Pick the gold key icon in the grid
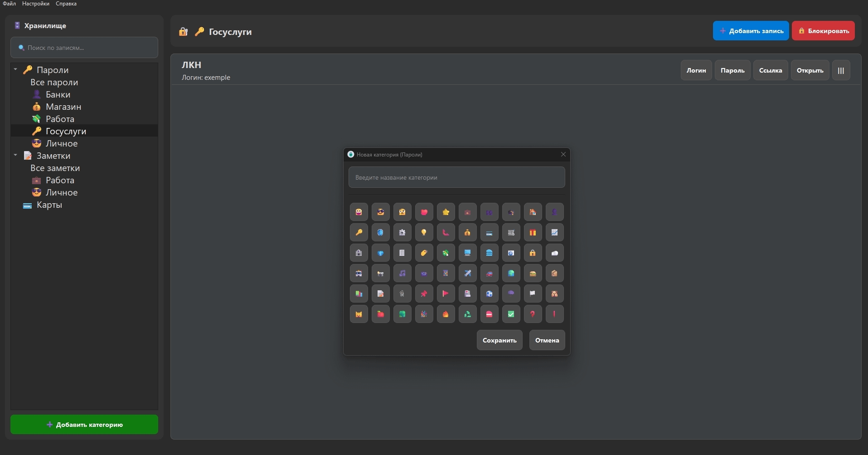This screenshot has width=868, height=455. click(x=359, y=232)
